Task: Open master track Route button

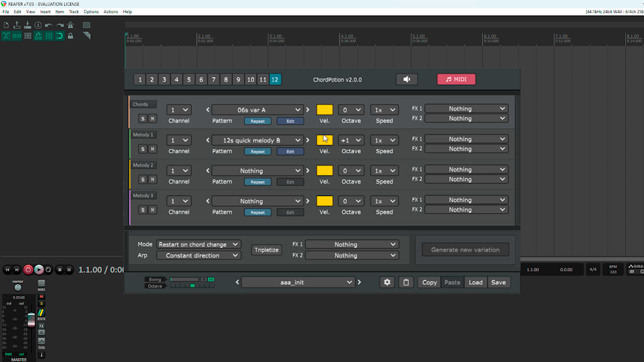Action: point(42,314)
